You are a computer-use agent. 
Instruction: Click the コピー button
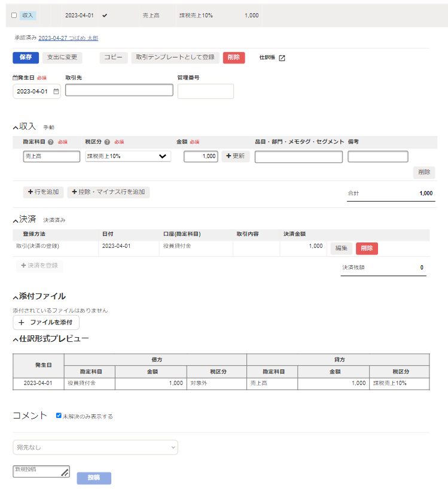(x=114, y=57)
